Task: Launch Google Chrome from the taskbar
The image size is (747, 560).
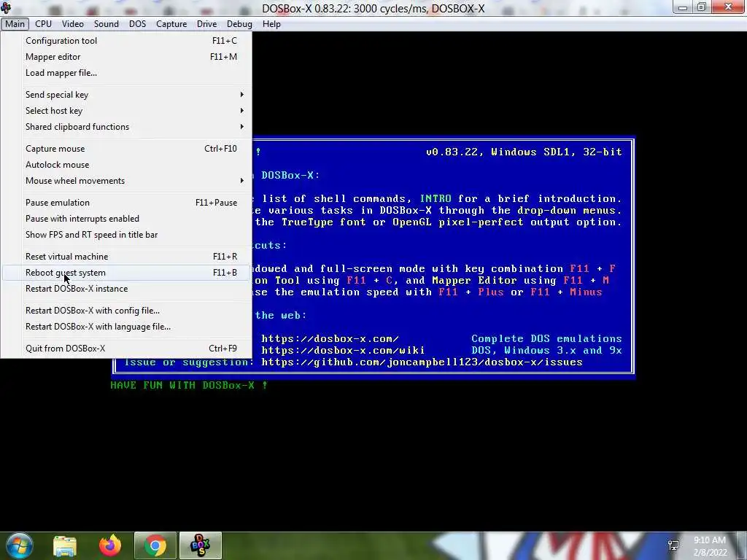Action: click(x=155, y=545)
